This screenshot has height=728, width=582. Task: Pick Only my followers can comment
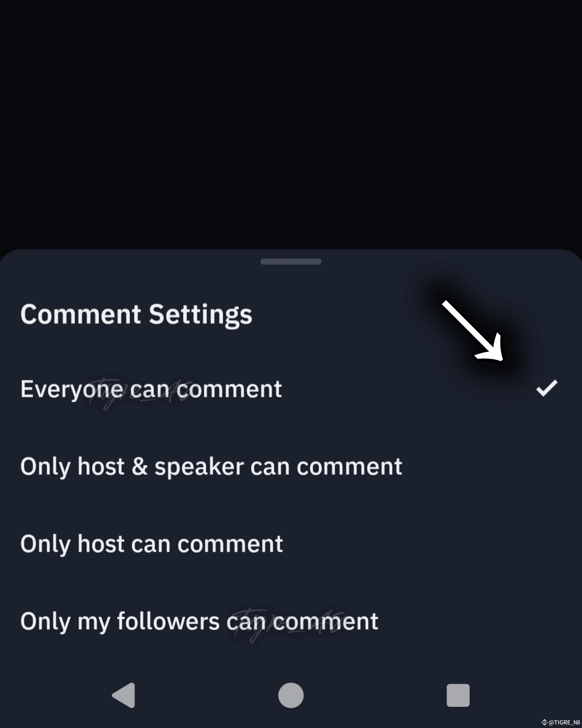coord(291,621)
